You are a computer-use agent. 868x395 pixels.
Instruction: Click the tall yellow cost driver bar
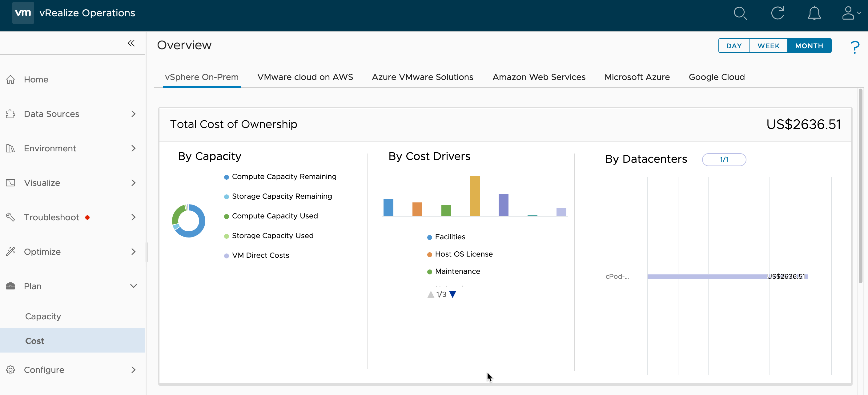coord(475,196)
